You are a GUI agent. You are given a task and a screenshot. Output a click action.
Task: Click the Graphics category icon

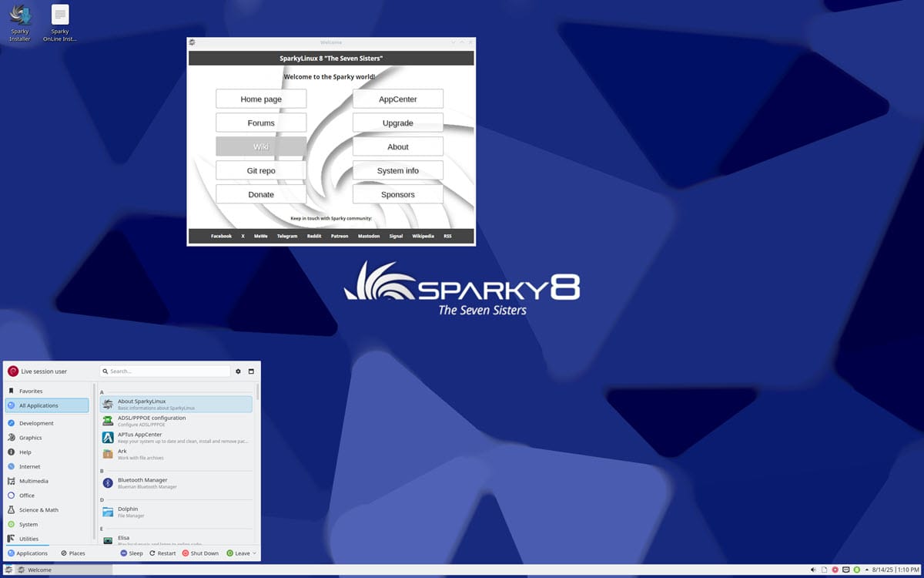[12, 438]
